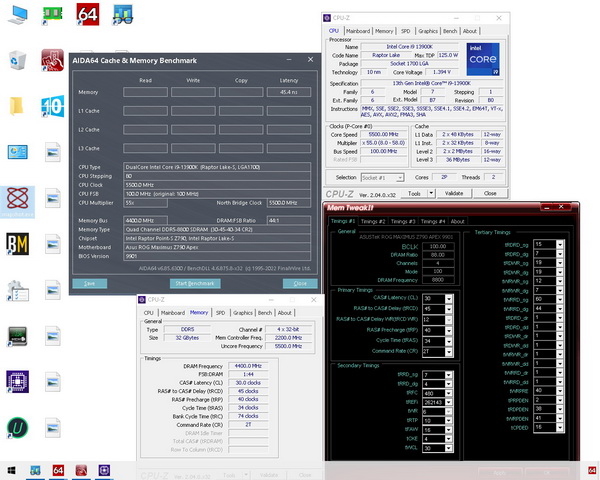The height and width of the screenshot is (480, 600).
Task: Open image file next to the U uninstaller
Action: [x=52, y=428]
